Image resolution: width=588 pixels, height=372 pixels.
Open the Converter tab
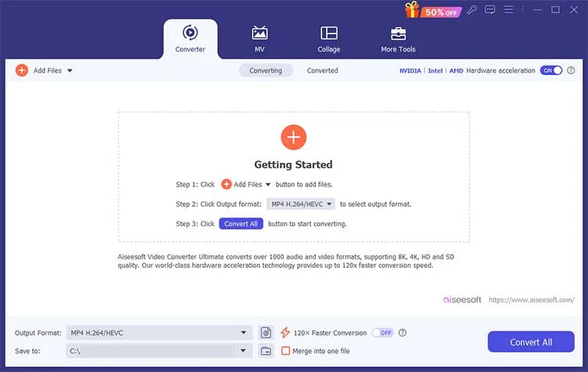[191, 39]
